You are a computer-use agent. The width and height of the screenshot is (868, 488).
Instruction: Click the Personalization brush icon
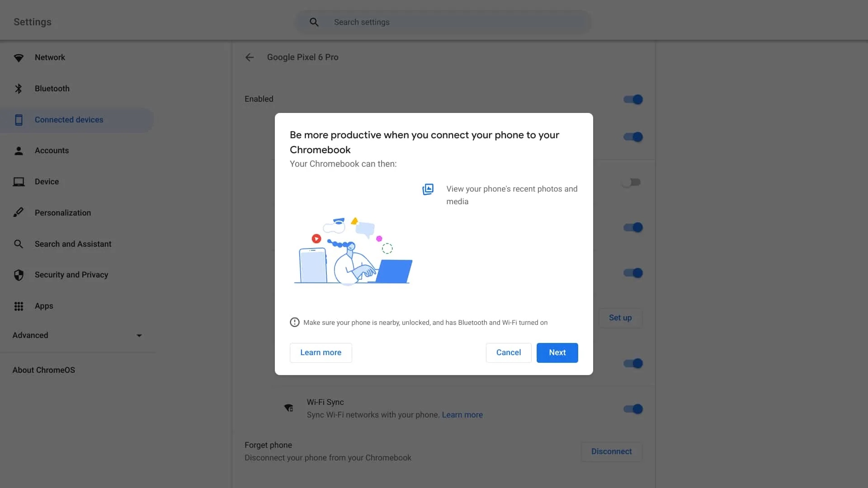[x=19, y=212]
